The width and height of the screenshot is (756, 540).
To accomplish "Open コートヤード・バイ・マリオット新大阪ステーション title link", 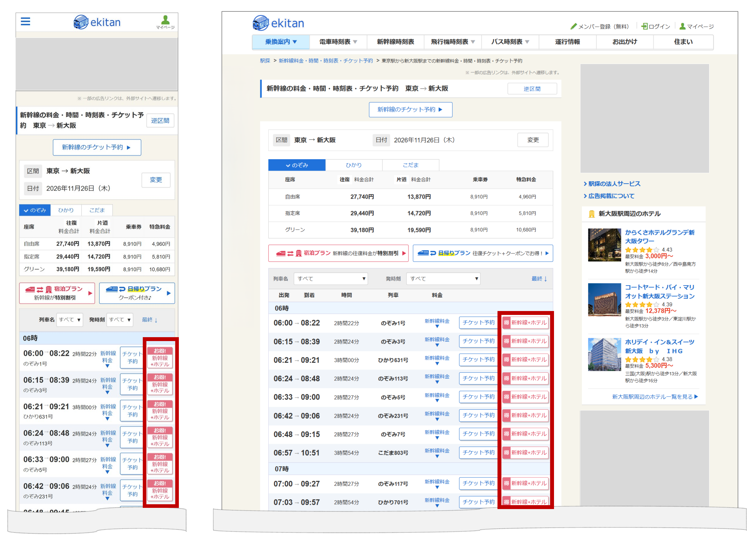I will click(660, 291).
